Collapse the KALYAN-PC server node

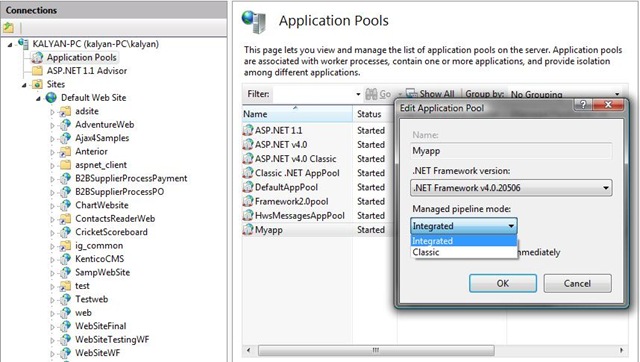coord(10,44)
